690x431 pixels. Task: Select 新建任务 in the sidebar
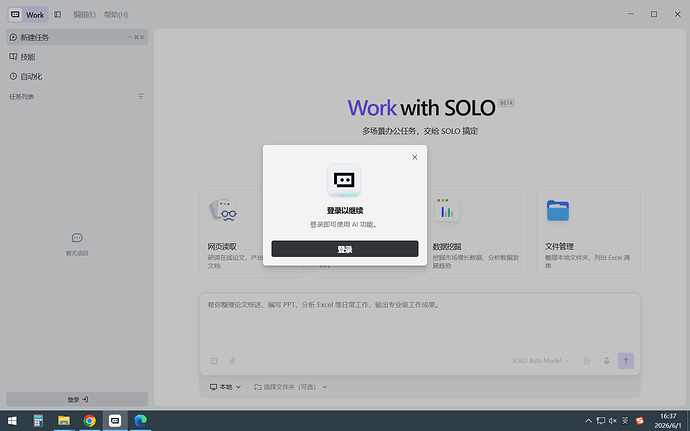pos(77,37)
